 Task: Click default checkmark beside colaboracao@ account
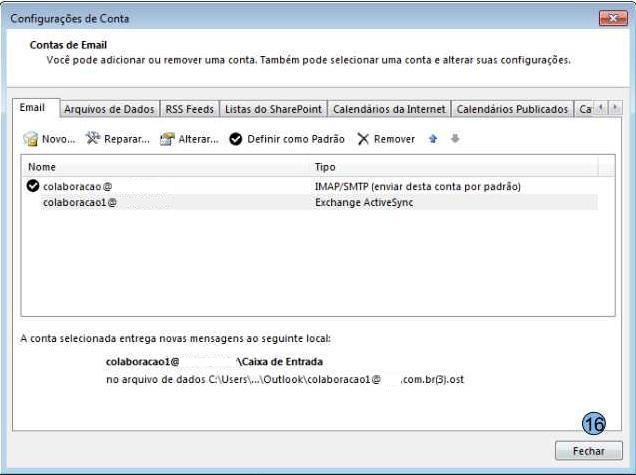pyautogui.click(x=33, y=186)
